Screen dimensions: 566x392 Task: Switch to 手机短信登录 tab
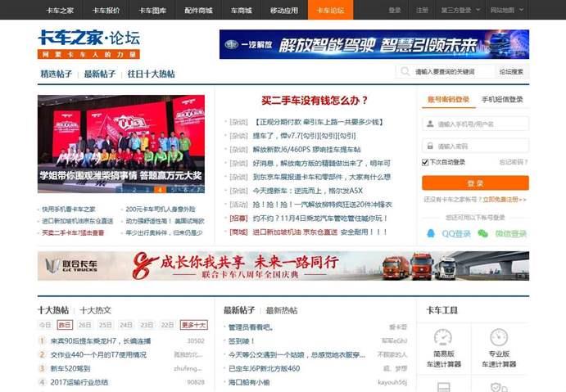502,100
